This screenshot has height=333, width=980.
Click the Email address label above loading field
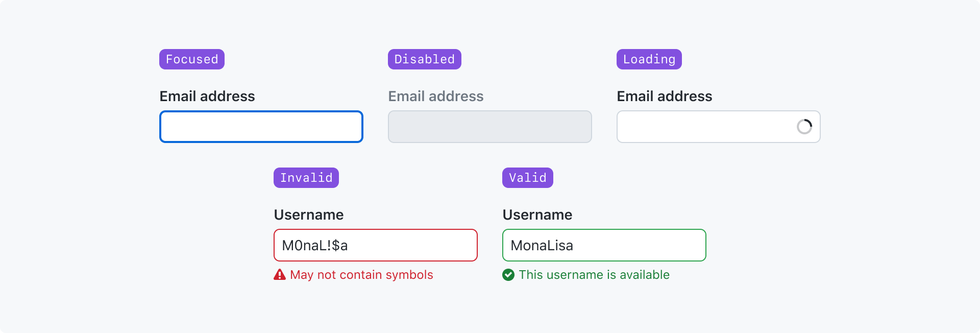click(x=665, y=96)
